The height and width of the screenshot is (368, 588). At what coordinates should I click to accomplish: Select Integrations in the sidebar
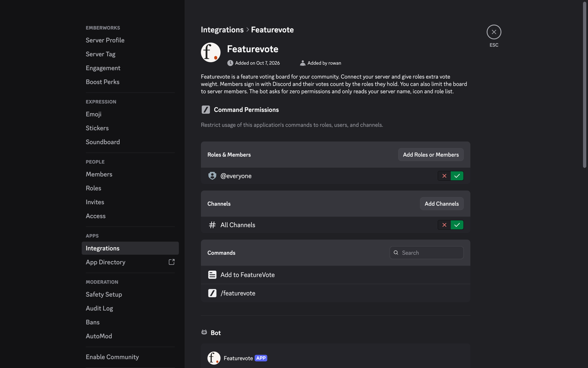(130, 248)
